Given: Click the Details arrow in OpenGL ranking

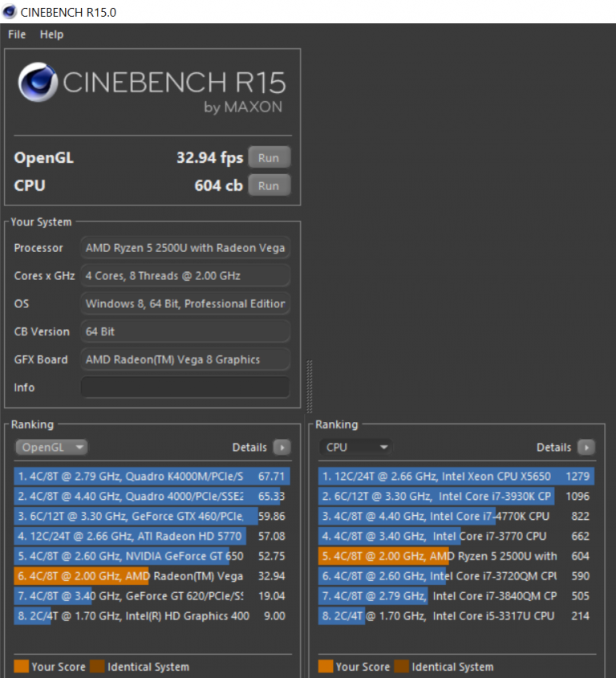Looking at the screenshot, I should tap(282, 448).
